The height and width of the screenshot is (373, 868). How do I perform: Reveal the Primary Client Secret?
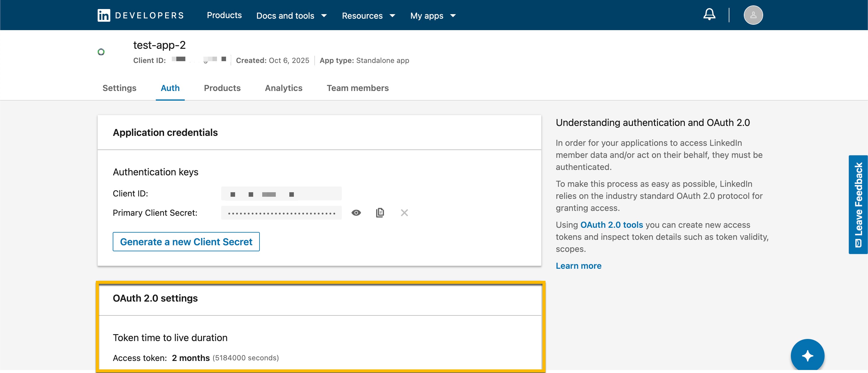(x=356, y=213)
